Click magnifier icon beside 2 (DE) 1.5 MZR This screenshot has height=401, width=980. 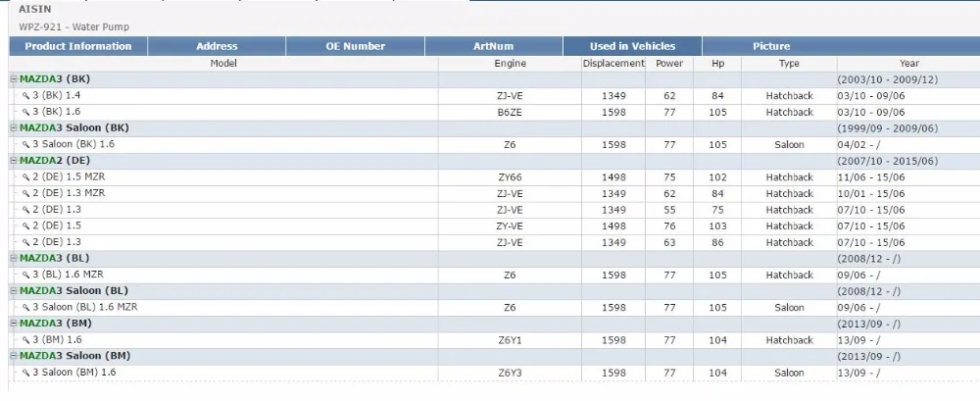click(25, 177)
